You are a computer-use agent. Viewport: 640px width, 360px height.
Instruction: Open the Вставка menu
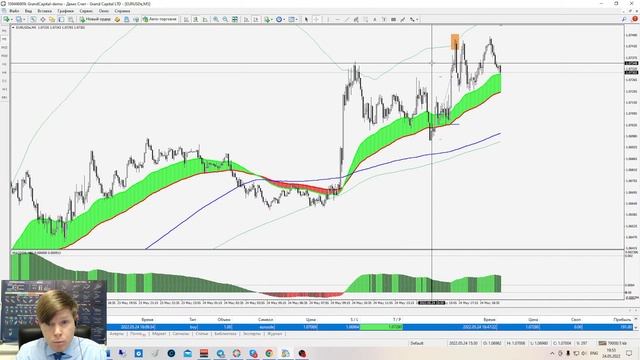tap(44, 11)
